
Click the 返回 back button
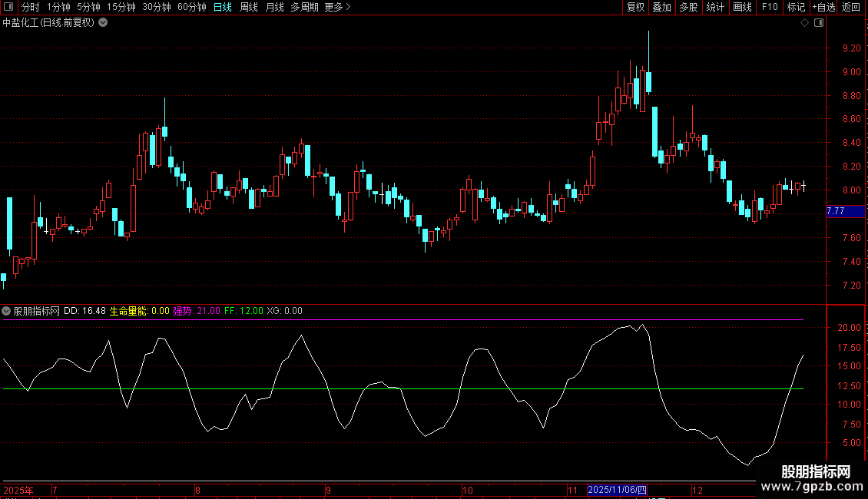coord(851,7)
